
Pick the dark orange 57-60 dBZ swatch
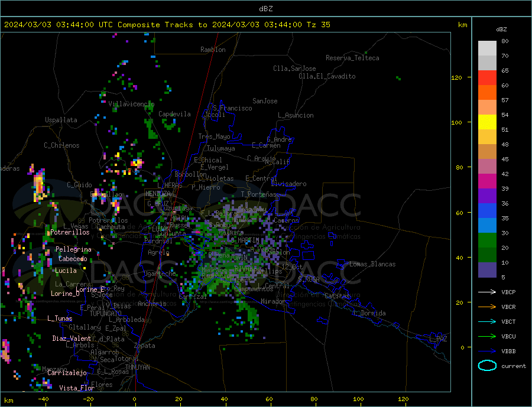coord(487,93)
